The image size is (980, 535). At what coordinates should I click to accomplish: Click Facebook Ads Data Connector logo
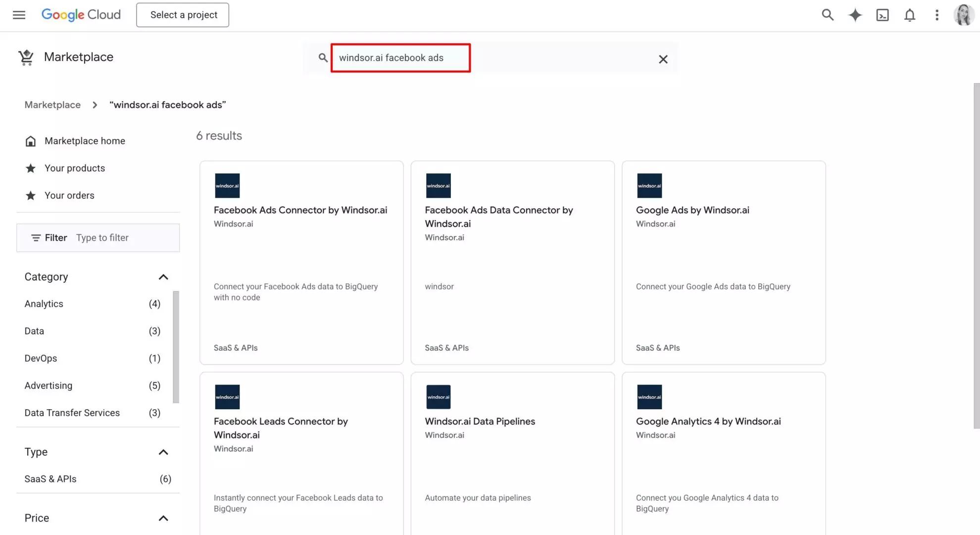(439, 186)
